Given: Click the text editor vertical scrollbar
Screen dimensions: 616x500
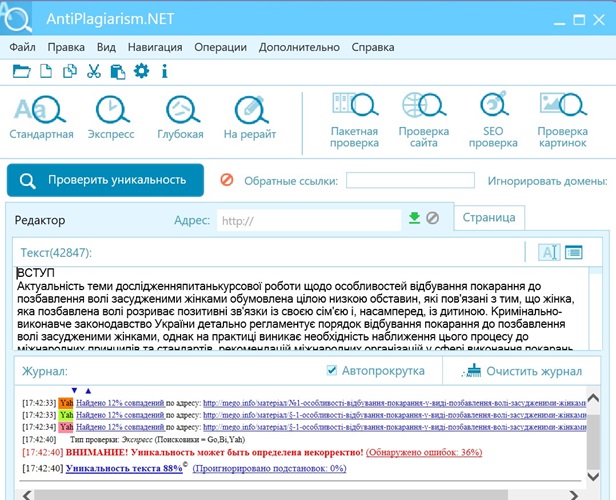Looking at the screenshot, I should pos(596,308).
